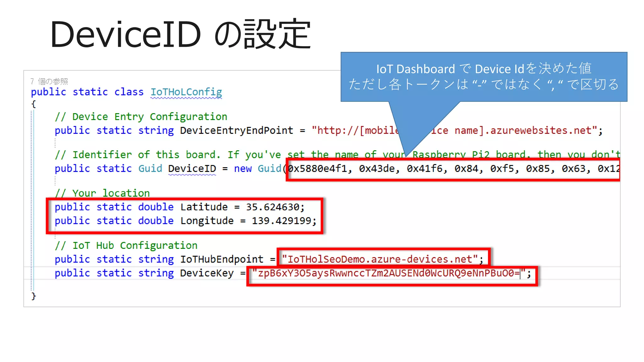Click the slide title 'DeviceID の設定'

coord(180,34)
